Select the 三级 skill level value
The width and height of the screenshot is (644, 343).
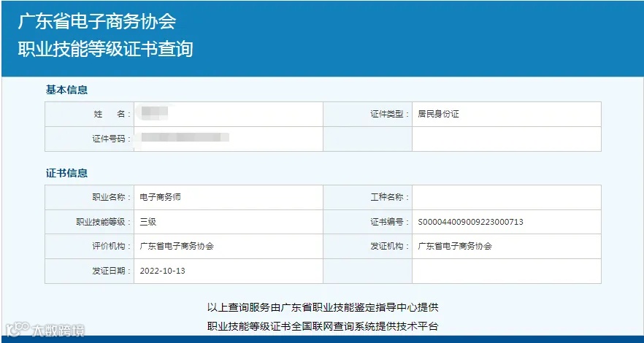147,222
